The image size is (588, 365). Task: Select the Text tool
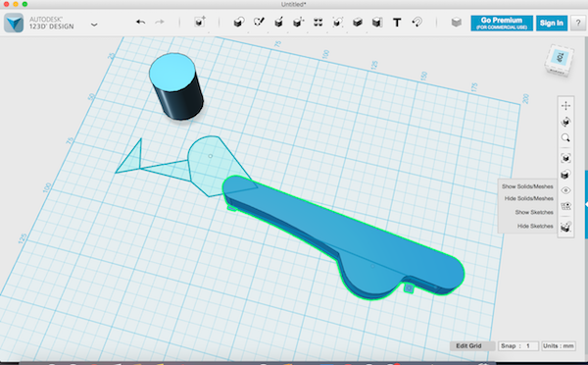click(397, 23)
